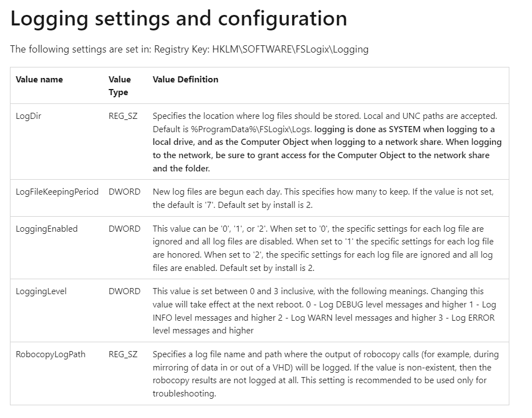532x418 pixels.
Task: Click DWORD type in the LoggingEnabled row
Action: pyautogui.click(x=124, y=228)
